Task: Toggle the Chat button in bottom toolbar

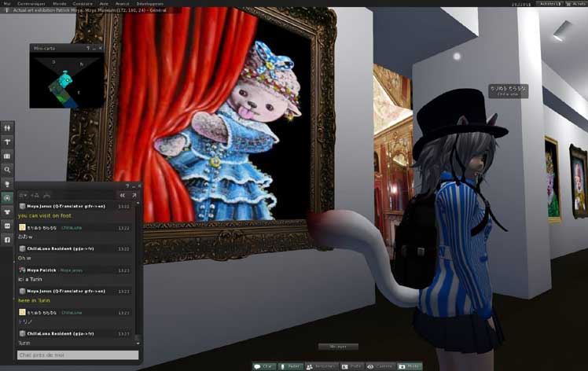Action: pos(264,366)
